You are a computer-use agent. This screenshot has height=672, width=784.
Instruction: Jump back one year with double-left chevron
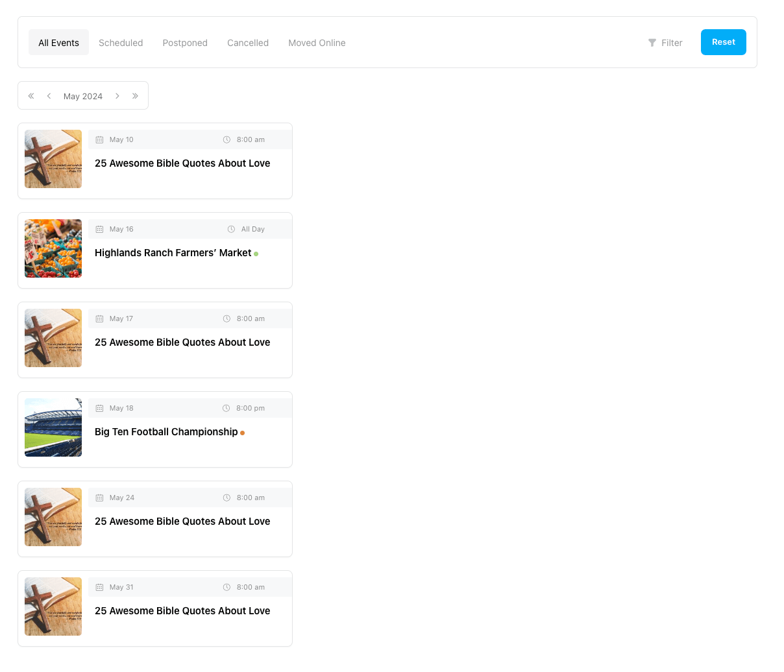[31, 96]
